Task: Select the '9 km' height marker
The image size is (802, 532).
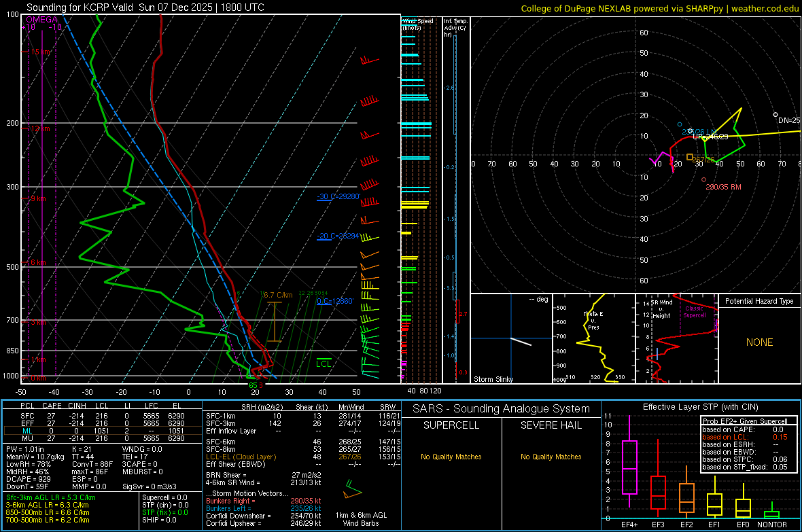Action: tap(38, 198)
